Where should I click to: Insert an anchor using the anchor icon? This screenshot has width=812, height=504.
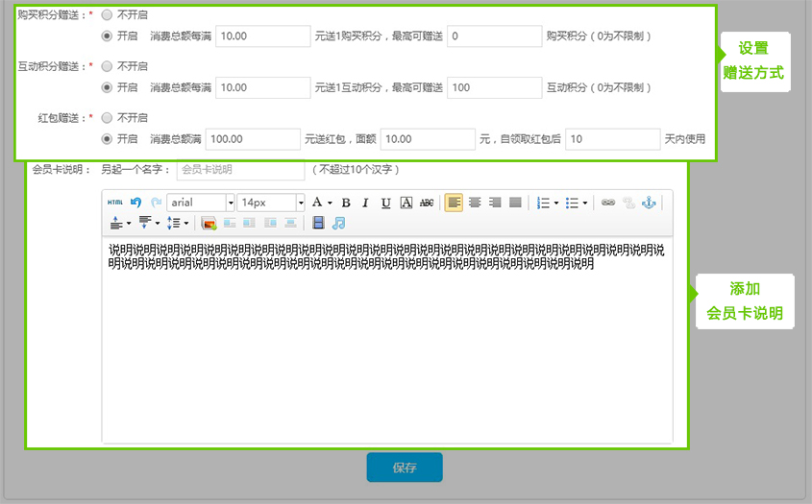tap(648, 203)
